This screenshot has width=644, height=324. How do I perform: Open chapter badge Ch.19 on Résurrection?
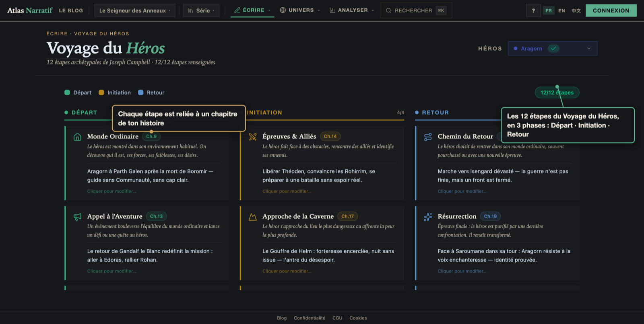pyautogui.click(x=490, y=216)
